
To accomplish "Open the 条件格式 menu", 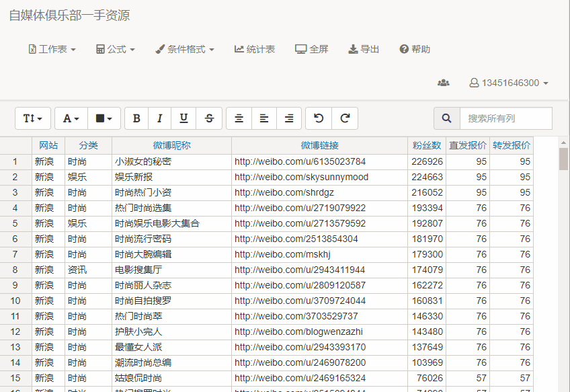I will (185, 49).
